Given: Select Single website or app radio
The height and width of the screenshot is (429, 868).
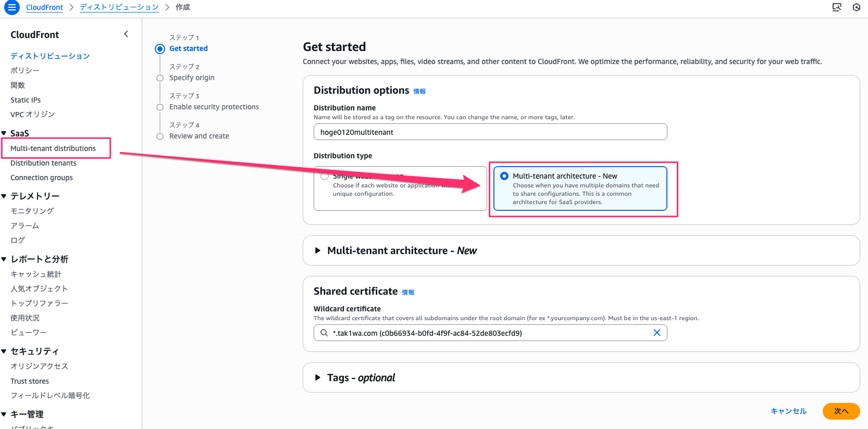Looking at the screenshot, I should pos(325,176).
